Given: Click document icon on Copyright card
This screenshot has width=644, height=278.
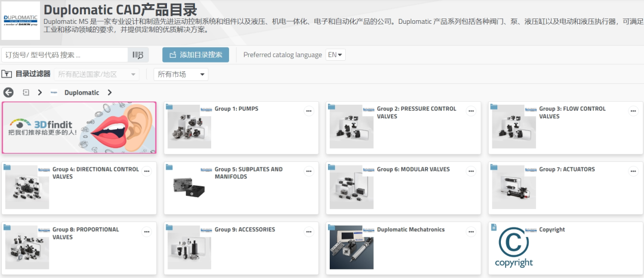Looking at the screenshot, I should (494, 227).
